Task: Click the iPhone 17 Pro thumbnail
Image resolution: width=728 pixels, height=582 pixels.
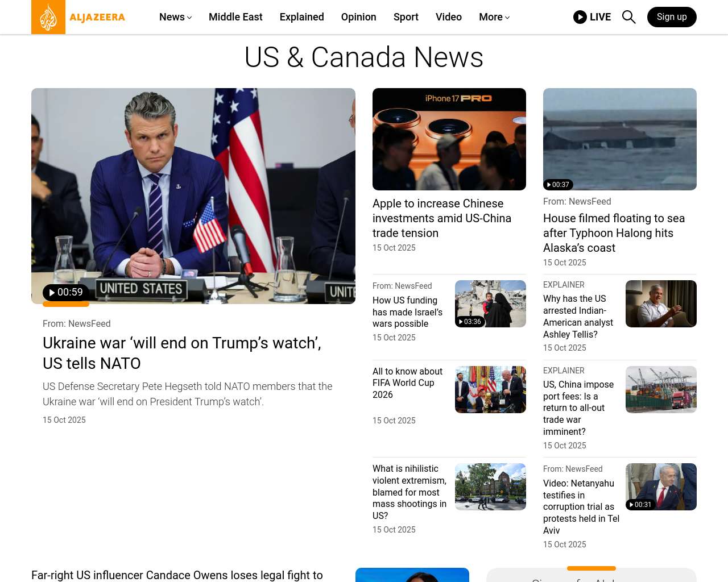Action: pos(449,139)
